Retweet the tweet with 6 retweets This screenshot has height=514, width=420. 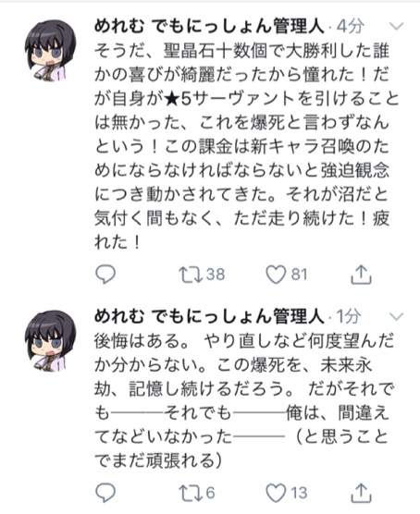[x=191, y=493]
